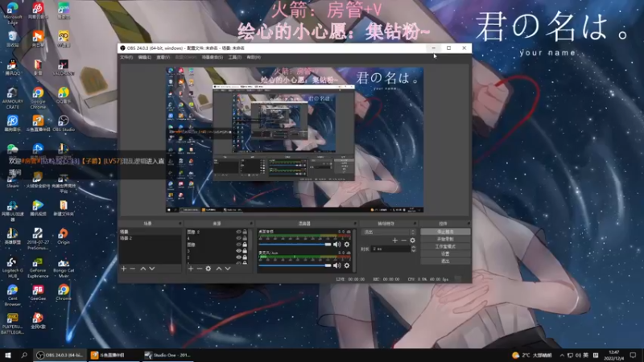Open the Microsoft Edge desktop shortcut

point(12,13)
